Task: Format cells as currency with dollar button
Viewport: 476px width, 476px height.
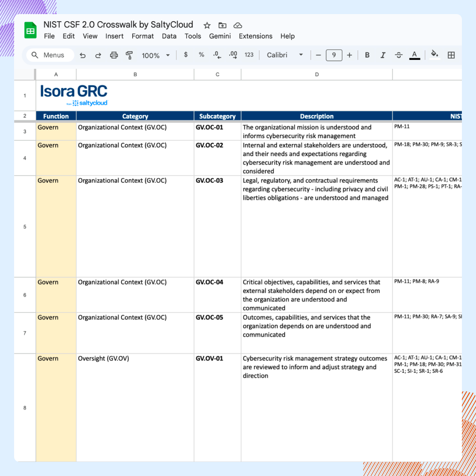Action: (x=186, y=55)
